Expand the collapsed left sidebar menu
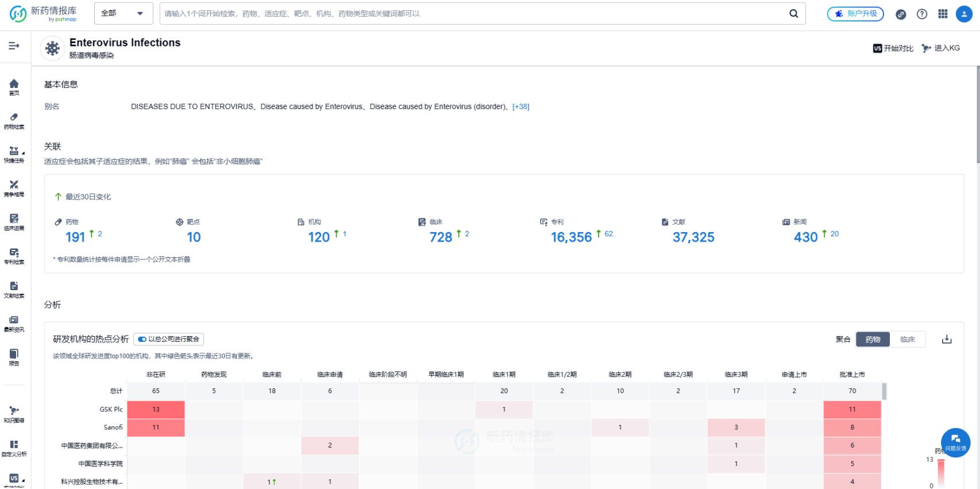The height and width of the screenshot is (489, 980). tap(14, 46)
